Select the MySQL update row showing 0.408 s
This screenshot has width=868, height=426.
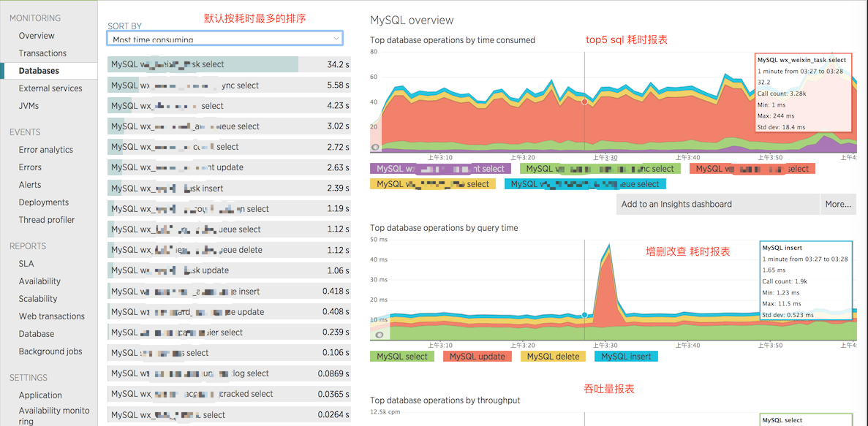click(229, 311)
